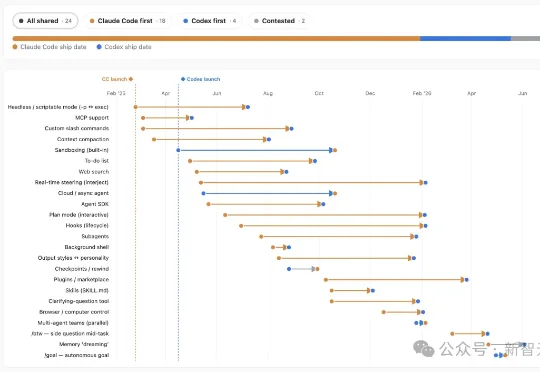Click the Sandboxing (built-in) label
540x372 pixels.
coord(82,150)
